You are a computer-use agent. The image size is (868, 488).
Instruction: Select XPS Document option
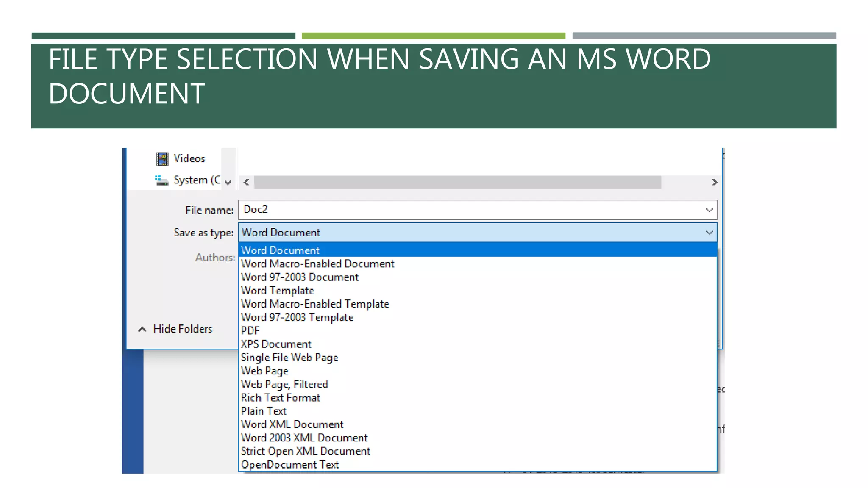click(x=478, y=344)
